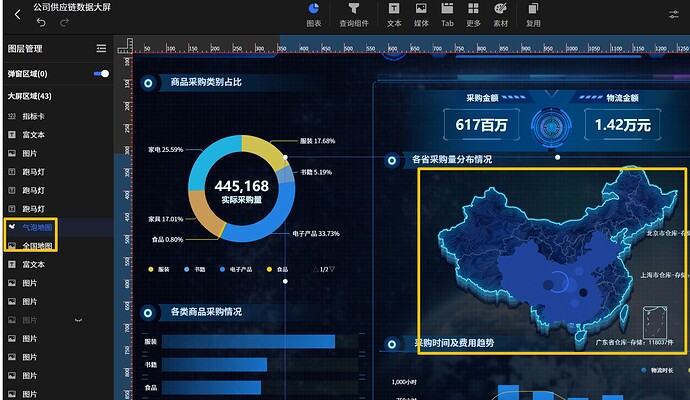690x400 pixels.
Task: Open settings sliders icon at top right
Action: [673, 15]
